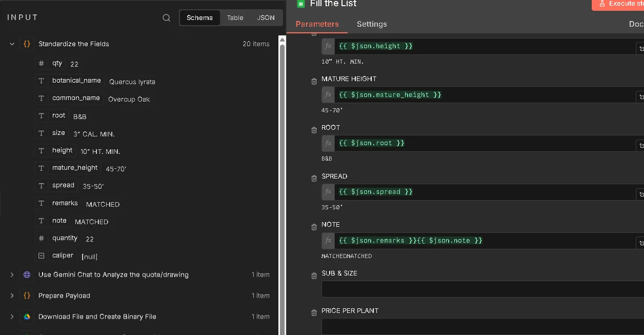This screenshot has height=335, width=644.
Task: Click the '20 items' count label
Action: click(x=256, y=44)
